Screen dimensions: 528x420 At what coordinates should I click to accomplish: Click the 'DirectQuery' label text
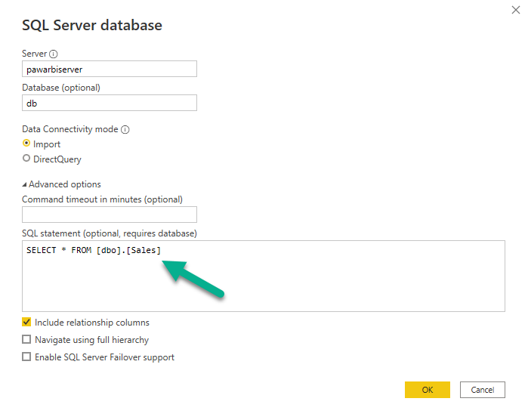(x=57, y=159)
